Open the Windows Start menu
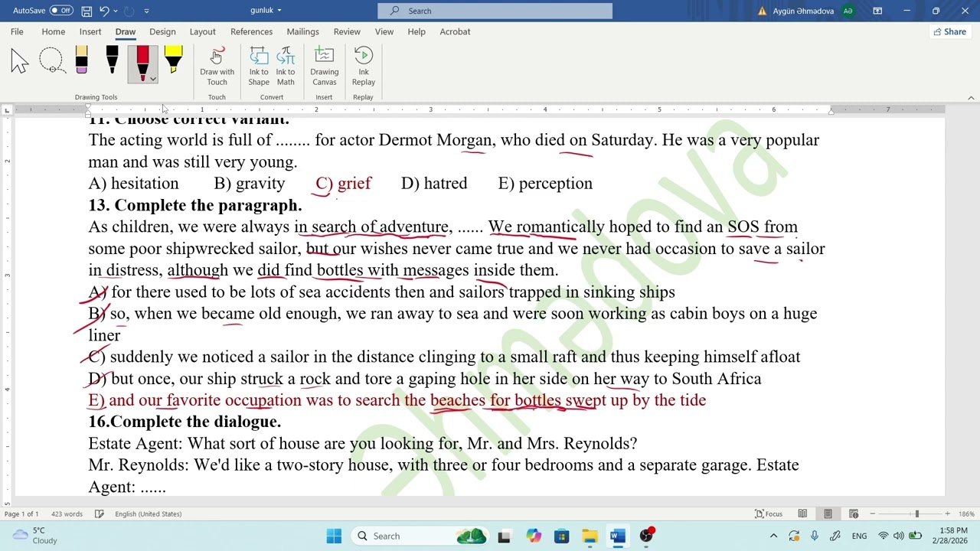The height and width of the screenshot is (551, 980). pyautogui.click(x=334, y=536)
